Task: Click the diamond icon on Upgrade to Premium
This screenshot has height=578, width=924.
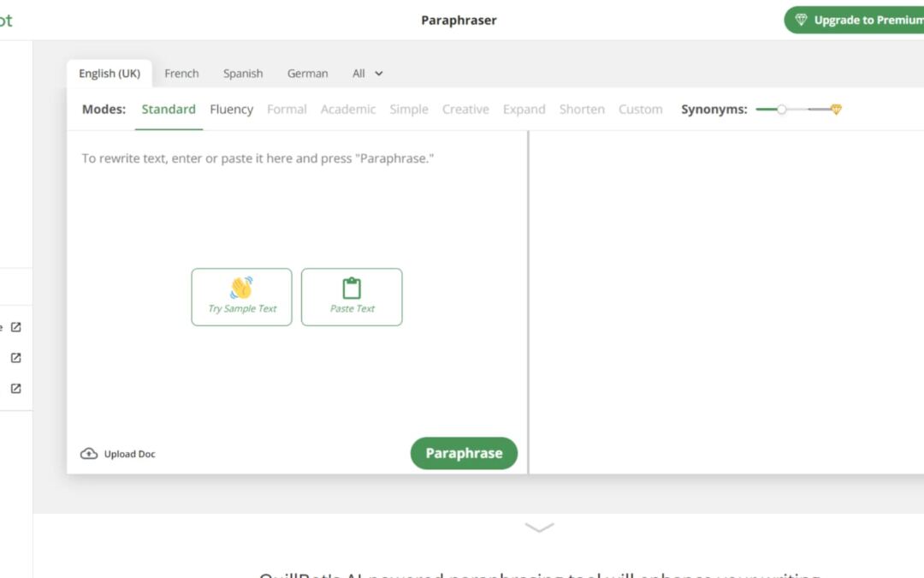Action: click(801, 20)
